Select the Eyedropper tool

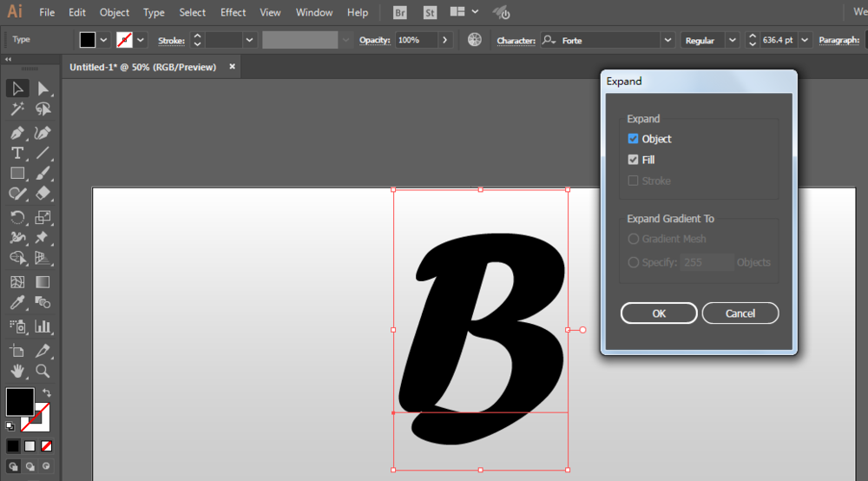click(x=17, y=303)
